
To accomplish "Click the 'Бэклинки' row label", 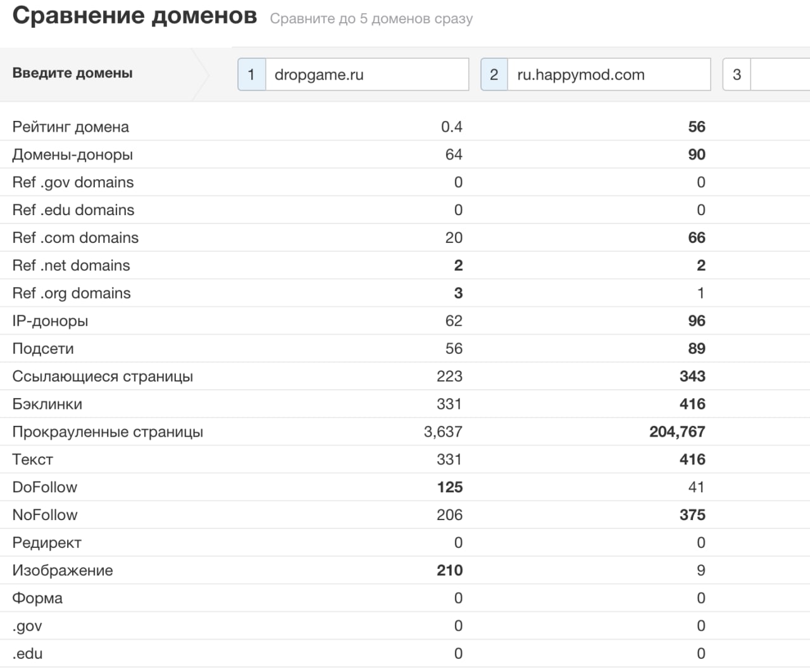I will [x=47, y=404].
